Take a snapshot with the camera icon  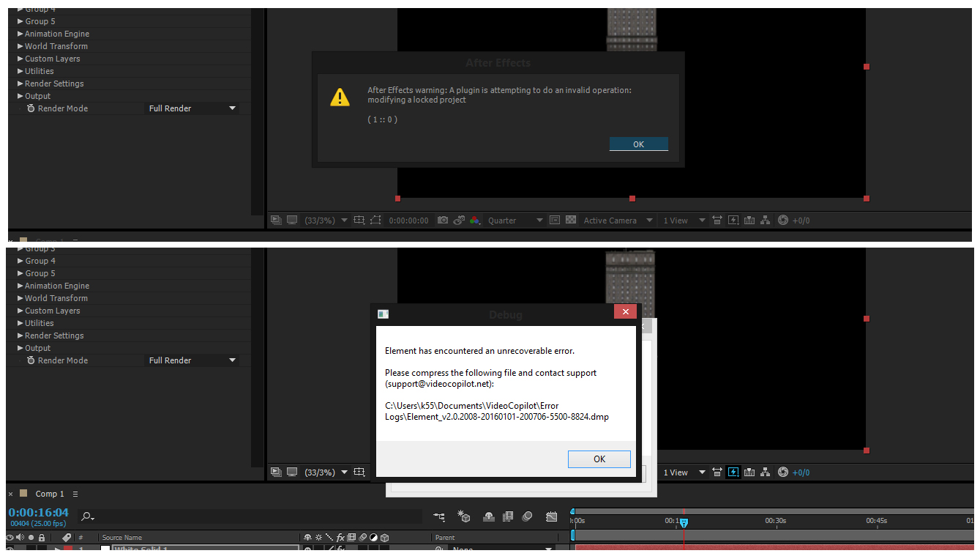click(x=442, y=220)
